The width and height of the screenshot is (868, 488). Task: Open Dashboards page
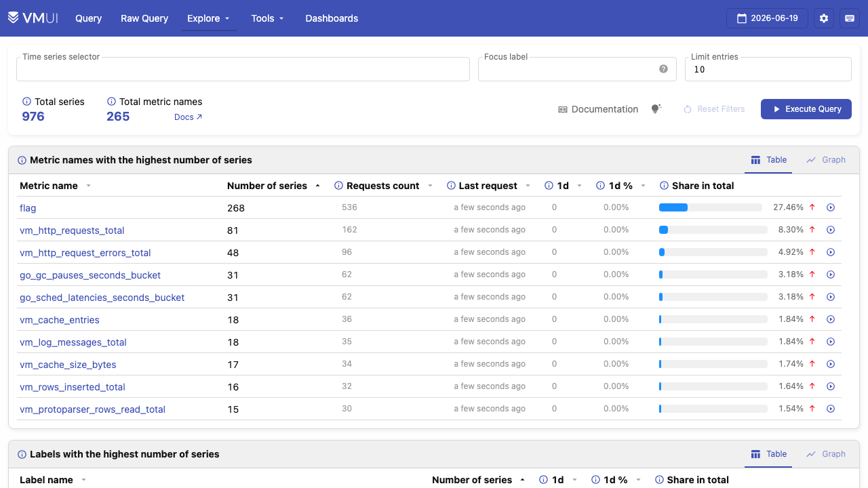332,18
